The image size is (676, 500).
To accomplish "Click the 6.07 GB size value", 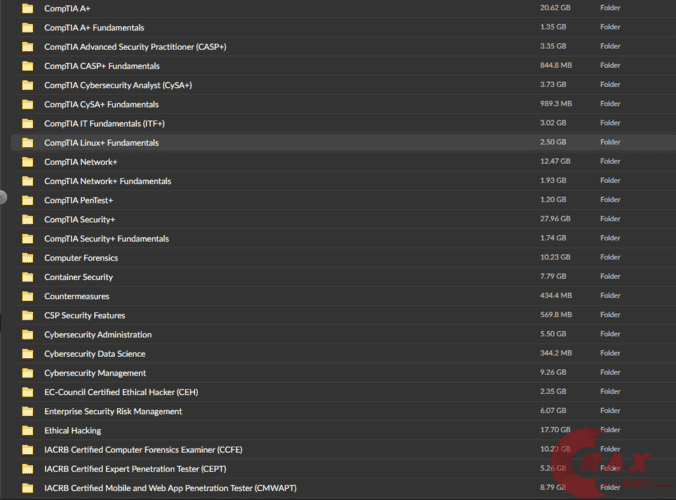I will click(x=553, y=410).
